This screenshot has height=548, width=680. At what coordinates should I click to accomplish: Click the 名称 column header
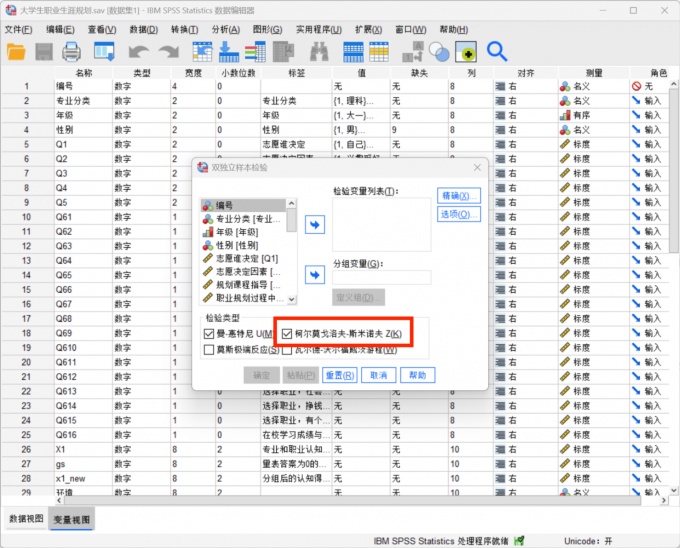[84, 73]
